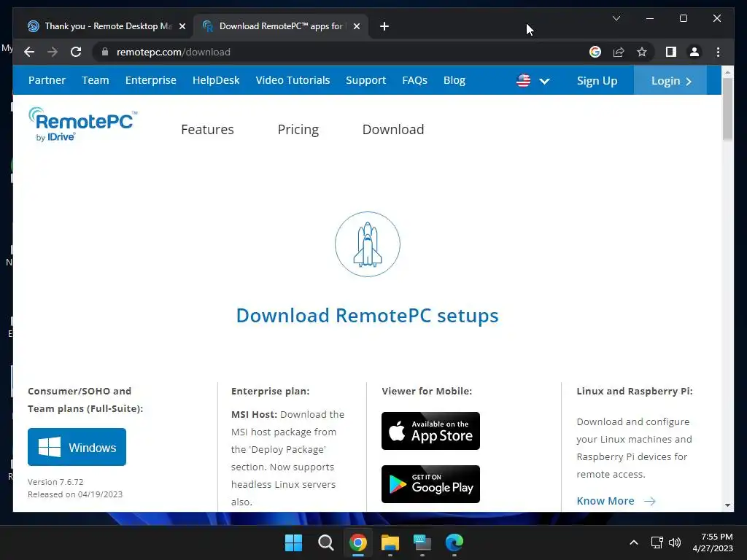This screenshot has height=560, width=747.
Task: Open File Explorer from the taskbar
Action: (x=390, y=542)
